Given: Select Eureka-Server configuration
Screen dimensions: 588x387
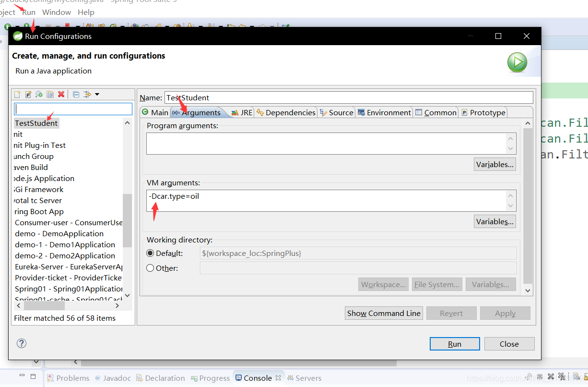Looking at the screenshot, I should click(x=69, y=266).
